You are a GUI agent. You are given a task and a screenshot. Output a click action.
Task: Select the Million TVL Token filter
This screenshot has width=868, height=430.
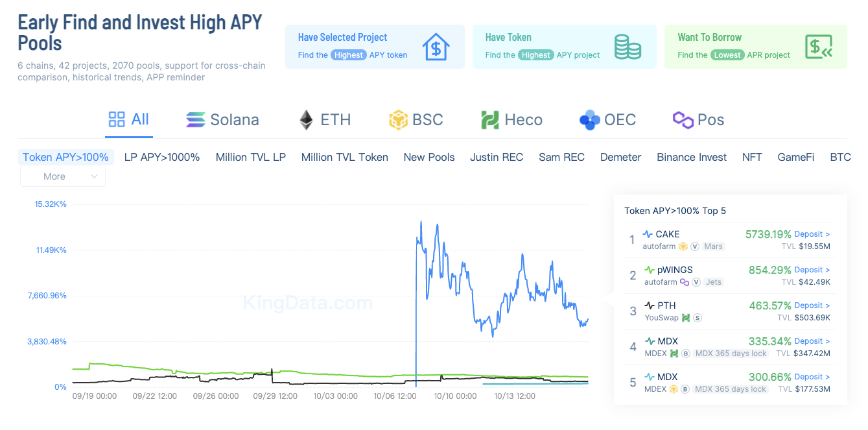tap(345, 157)
